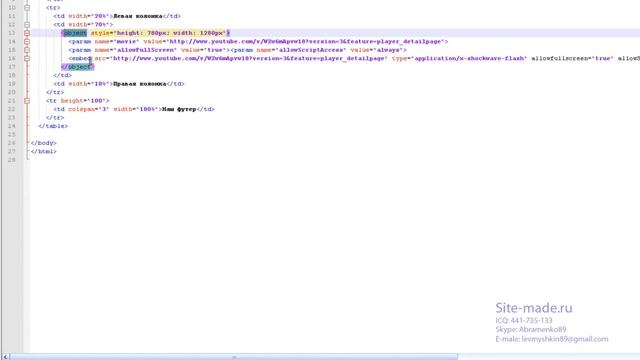
Task: Click the horizontal scrollbar thumb
Action: click(234, 357)
